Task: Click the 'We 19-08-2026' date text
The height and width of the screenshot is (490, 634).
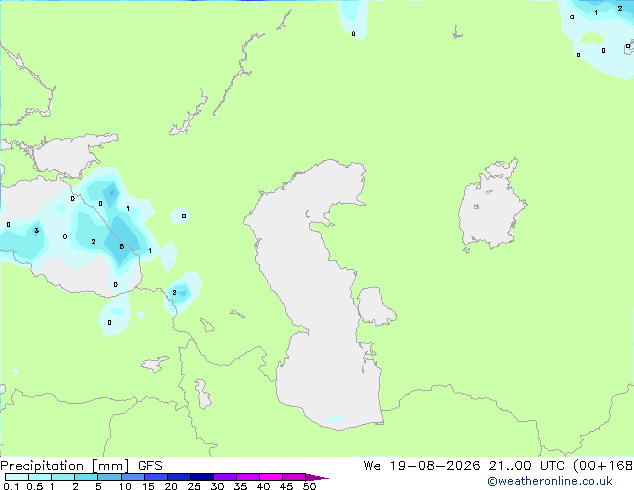Action: [x=422, y=466]
